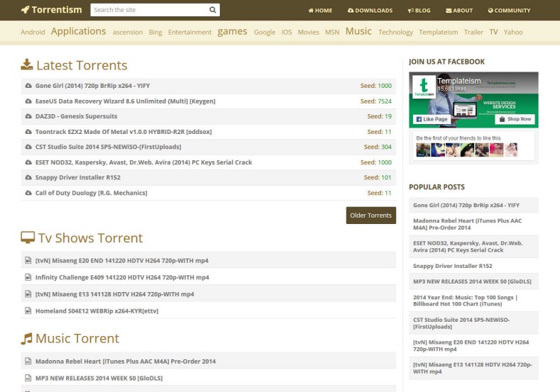Select the Movies category tag
Screen dimensions: 560x392
coord(309,32)
